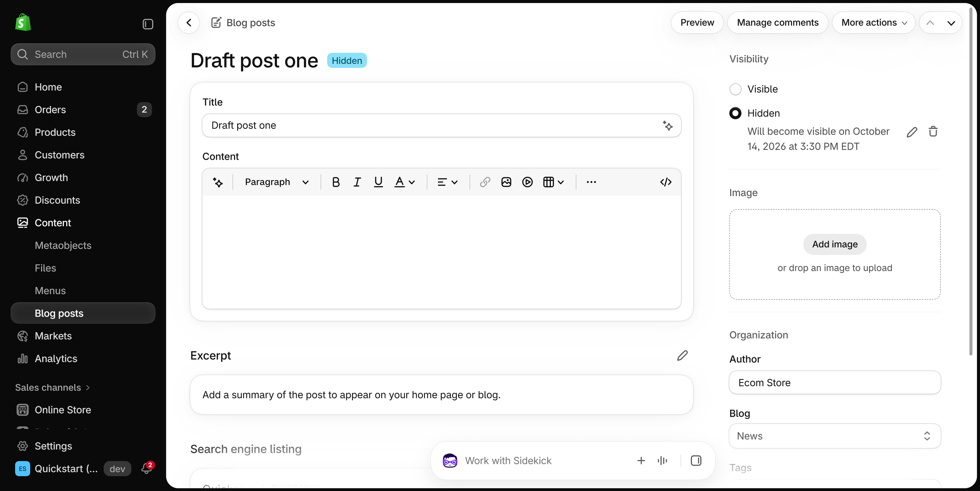980x491 pixels.
Task: Select the Visible radio option
Action: (735, 89)
